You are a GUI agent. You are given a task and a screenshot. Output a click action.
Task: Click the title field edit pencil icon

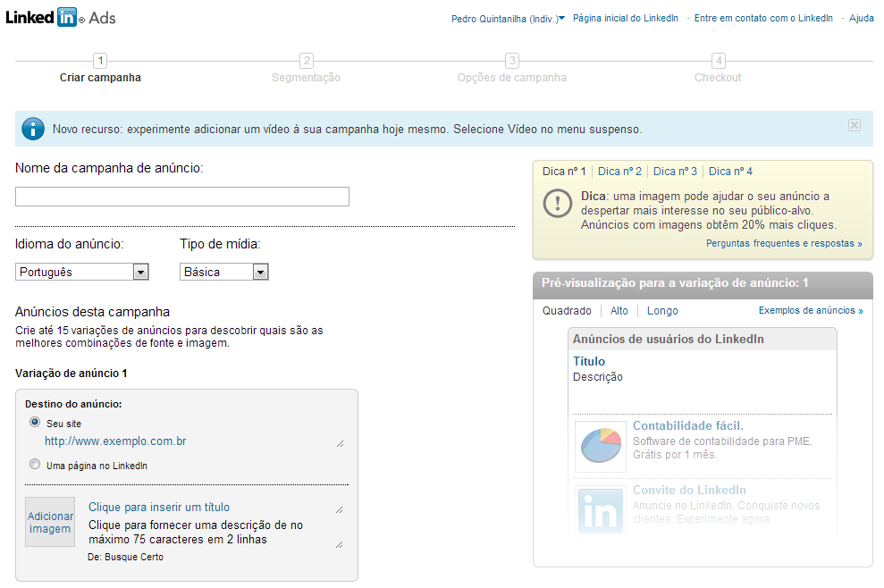[x=340, y=509]
